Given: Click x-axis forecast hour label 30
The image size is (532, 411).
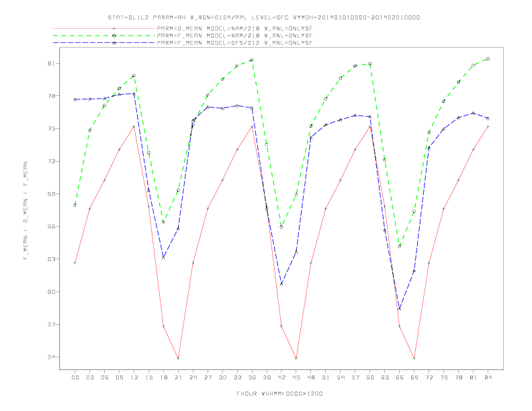Looking at the screenshot, I should (x=222, y=377).
